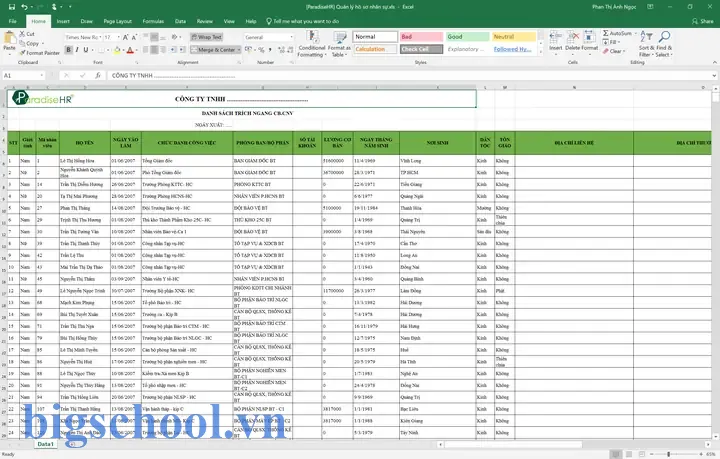Image resolution: width=720 pixels, height=459 pixels.
Task: Click the Percent Style icon
Action: [261, 50]
